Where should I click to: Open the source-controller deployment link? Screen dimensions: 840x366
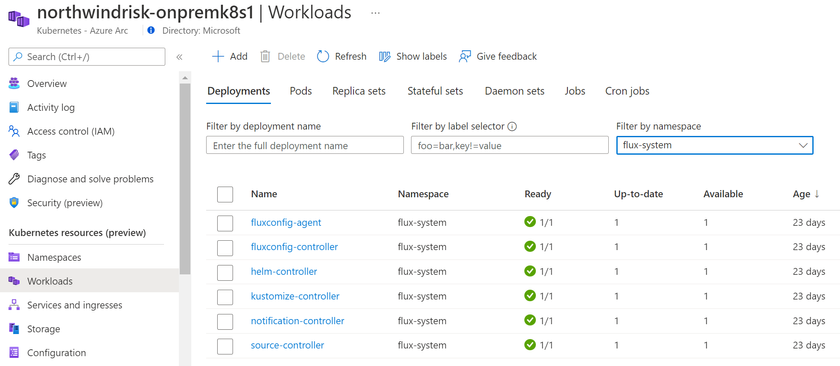[287, 345]
